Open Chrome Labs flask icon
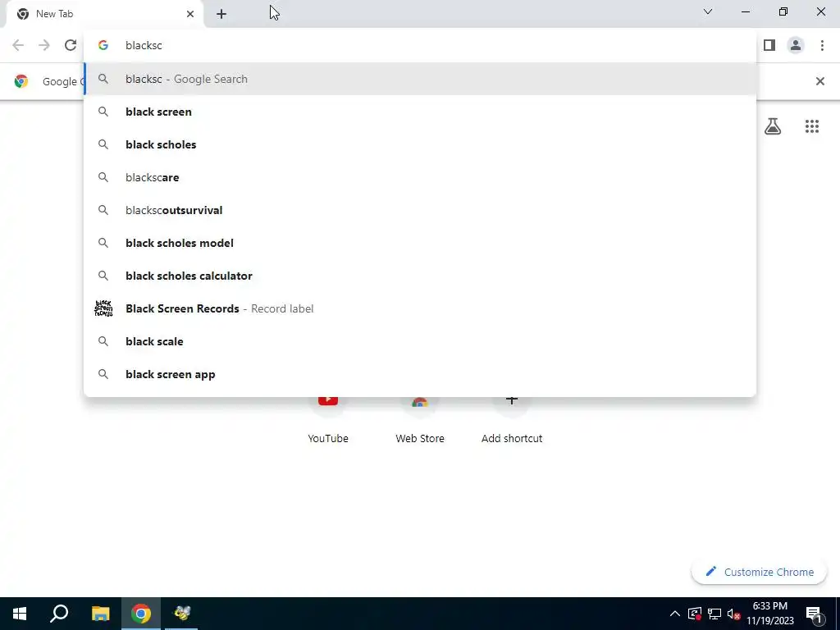840x630 pixels. [773, 126]
